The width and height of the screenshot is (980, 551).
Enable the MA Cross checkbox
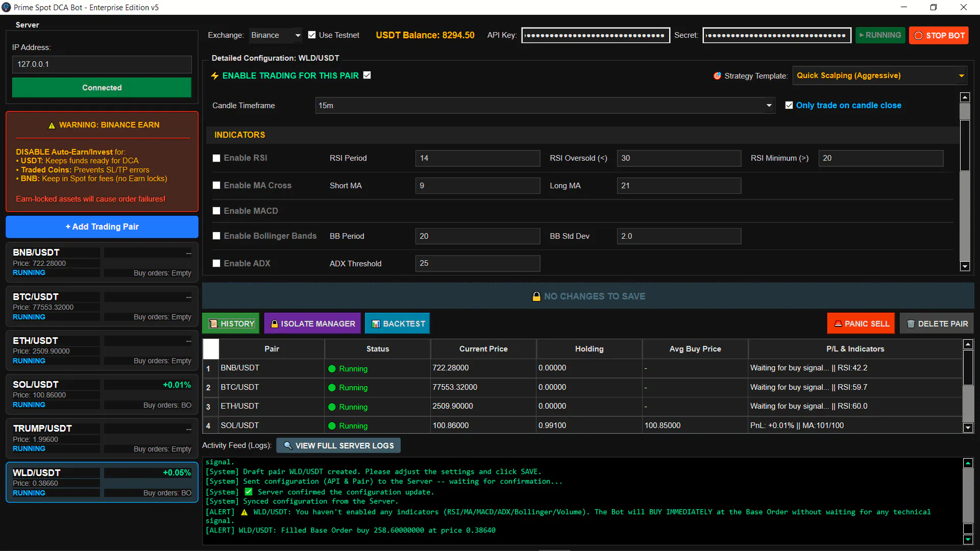coord(216,185)
